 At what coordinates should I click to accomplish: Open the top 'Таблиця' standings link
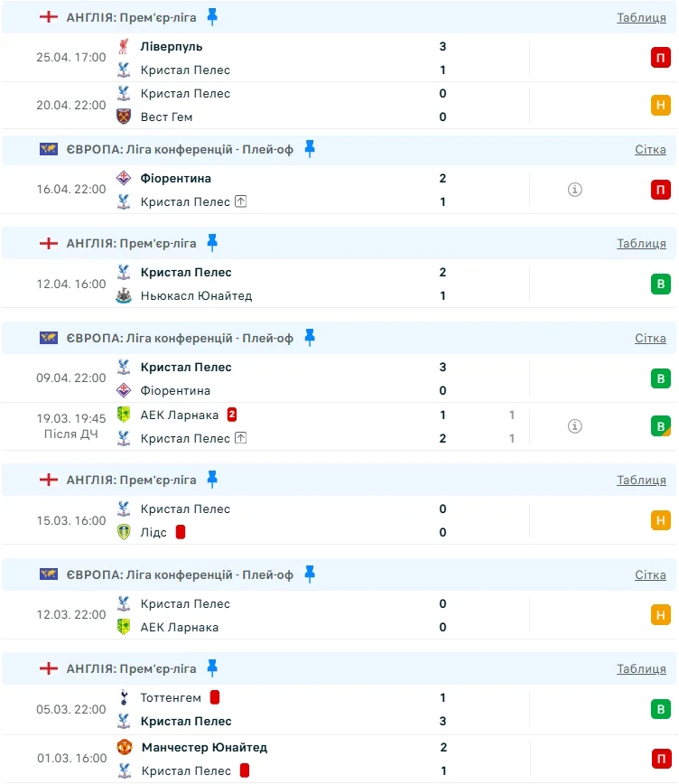641,17
